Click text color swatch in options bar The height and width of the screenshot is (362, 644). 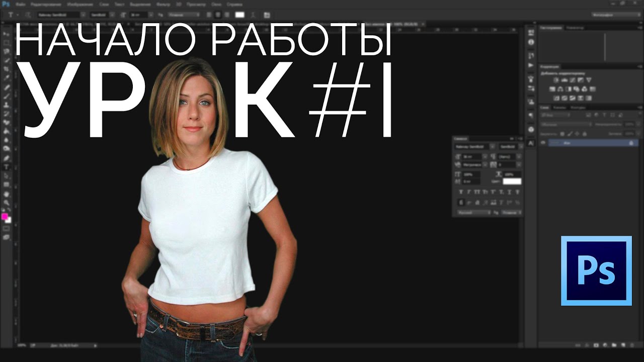(x=239, y=15)
